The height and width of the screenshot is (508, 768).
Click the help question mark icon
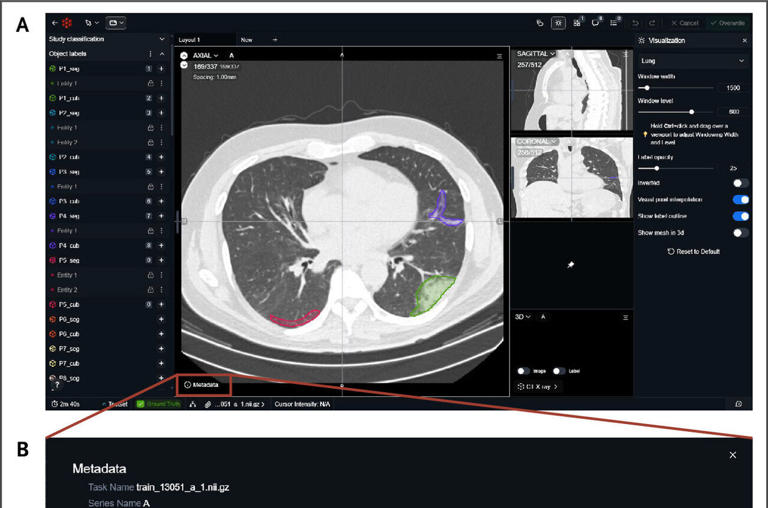(x=57, y=385)
